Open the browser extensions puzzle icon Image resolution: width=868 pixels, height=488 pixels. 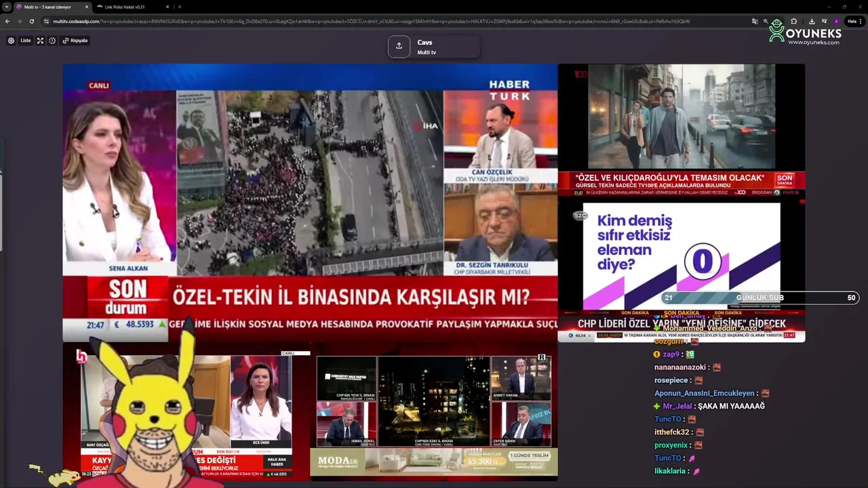(794, 21)
